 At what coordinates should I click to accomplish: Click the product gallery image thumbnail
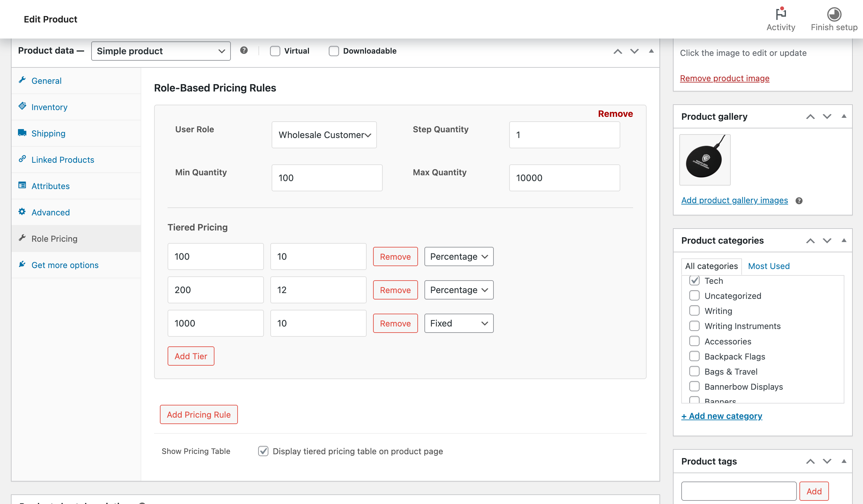[705, 160]
